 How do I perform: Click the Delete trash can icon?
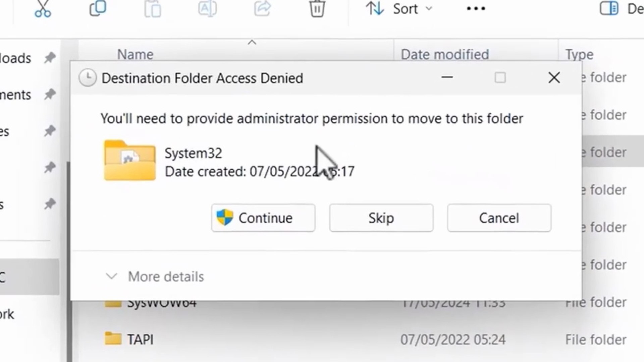point(317,9)
